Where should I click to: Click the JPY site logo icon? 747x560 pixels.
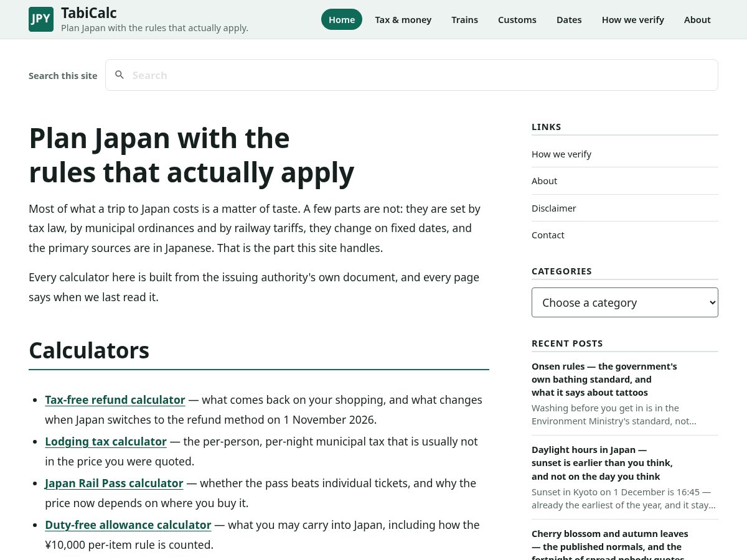41,19
